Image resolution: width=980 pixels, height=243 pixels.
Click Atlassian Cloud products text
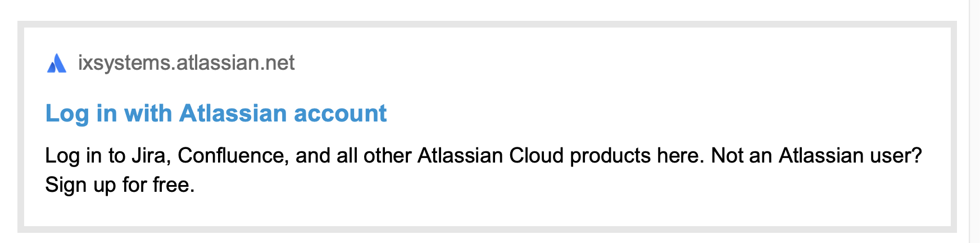coord(534,155)
